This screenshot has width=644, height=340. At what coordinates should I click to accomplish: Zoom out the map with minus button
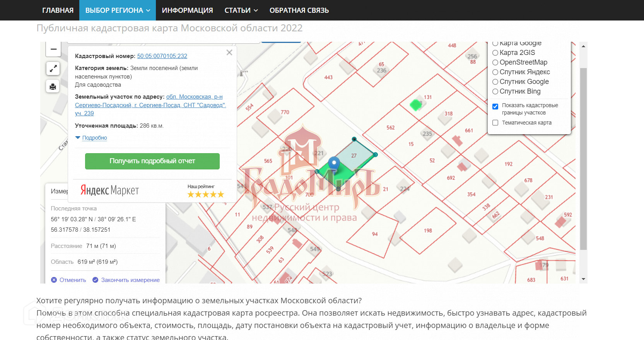pyautogui.click(x=53, y=49)
